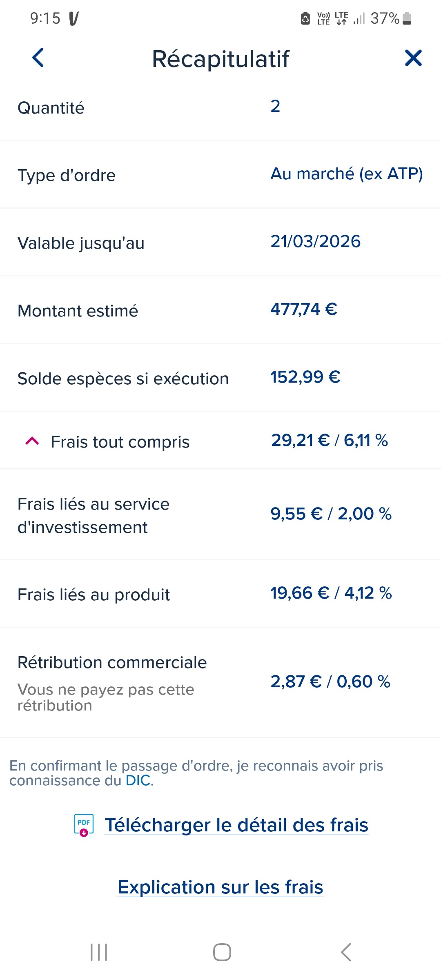Go back using the header back arrow

[38, 58]
